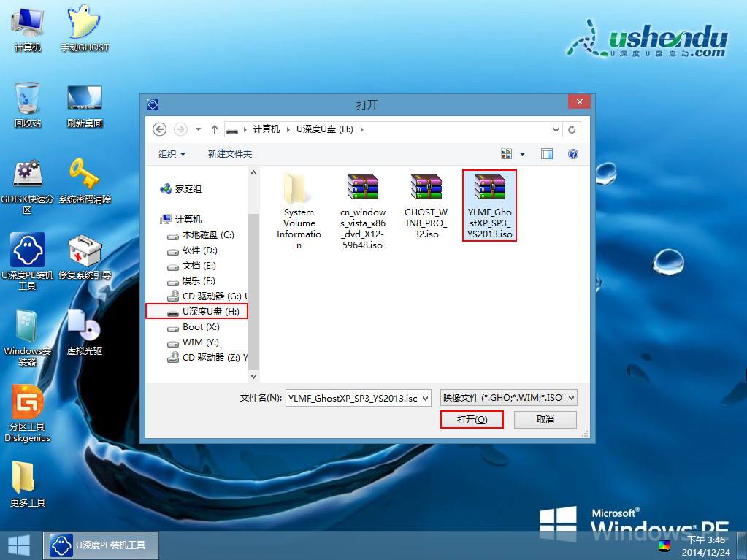
Task: Expand the address bar history dropdown
Action: 556,129
